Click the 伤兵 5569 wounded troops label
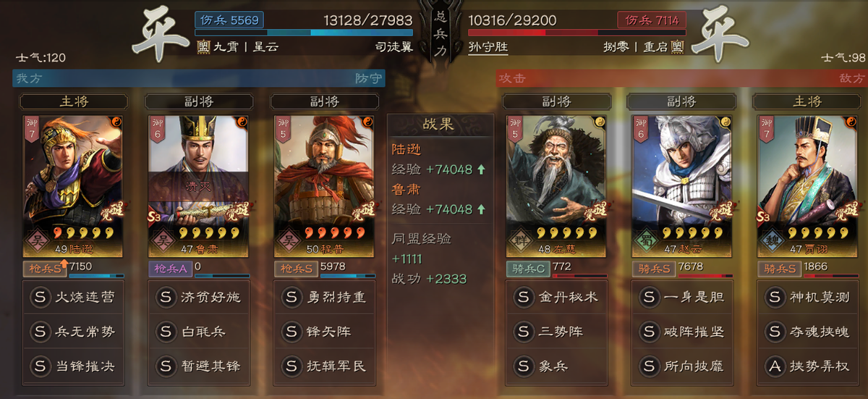Viewport: 868px width, 399px height. tap(229, 20)
